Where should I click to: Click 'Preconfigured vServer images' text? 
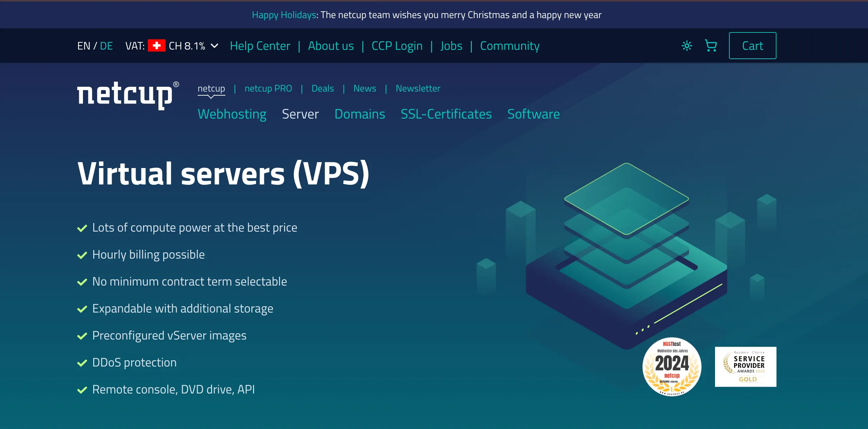[x=169, y=336]
